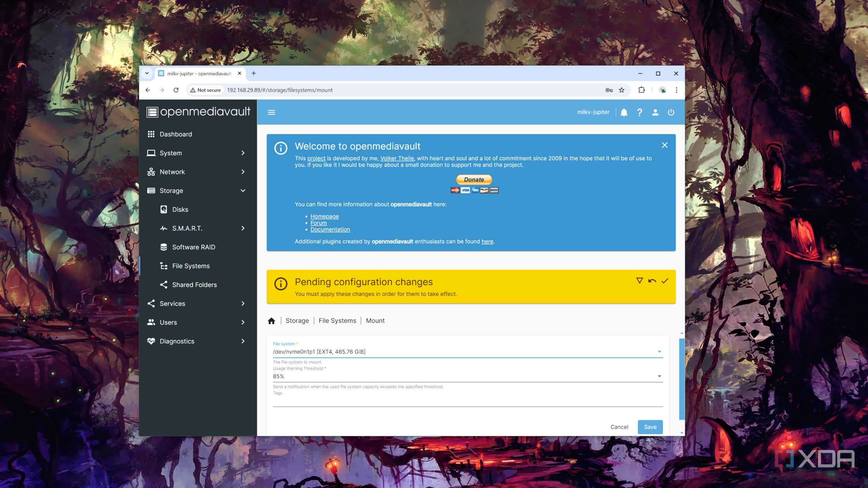Open the project link in welcome text
The width and height of the screenshot is (868, 488).
[316, 158]
